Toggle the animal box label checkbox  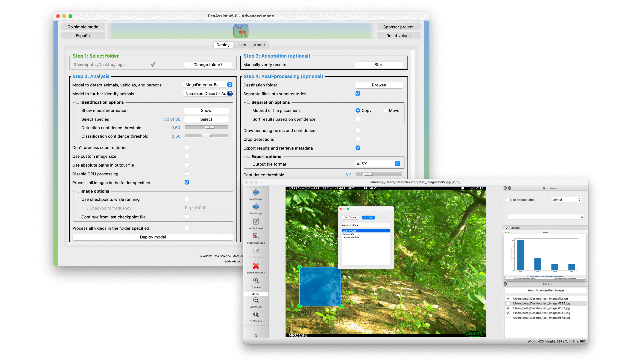click(x=506, y=228)
